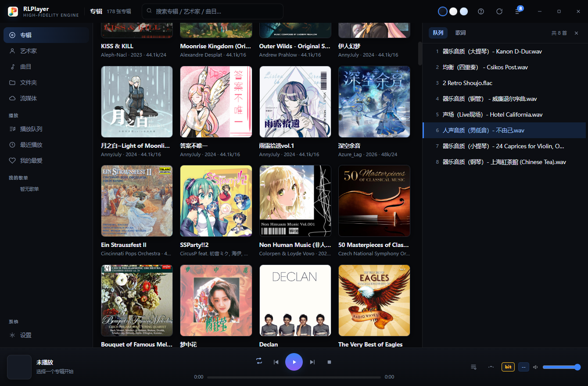The height and width of the screenshot is (386, 588).
Task: Open 我的最爱 favorites
Action: (46, 161)
